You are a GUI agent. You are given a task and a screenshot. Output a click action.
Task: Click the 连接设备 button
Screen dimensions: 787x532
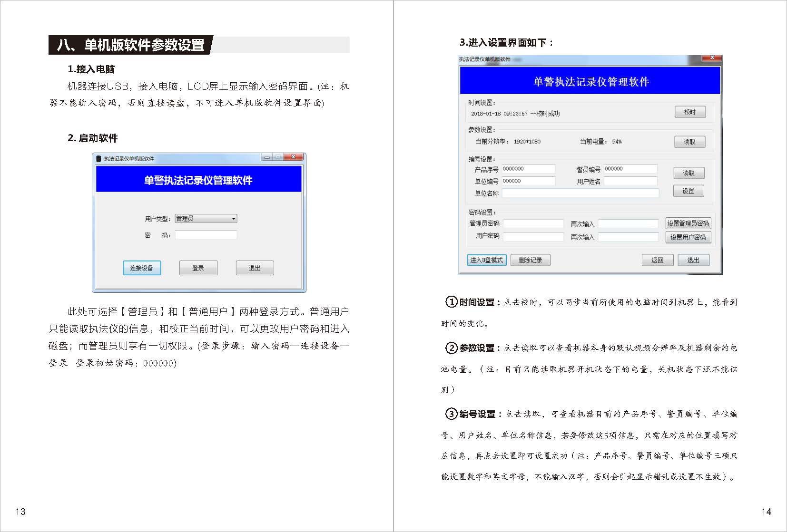(x=142, y=268)
